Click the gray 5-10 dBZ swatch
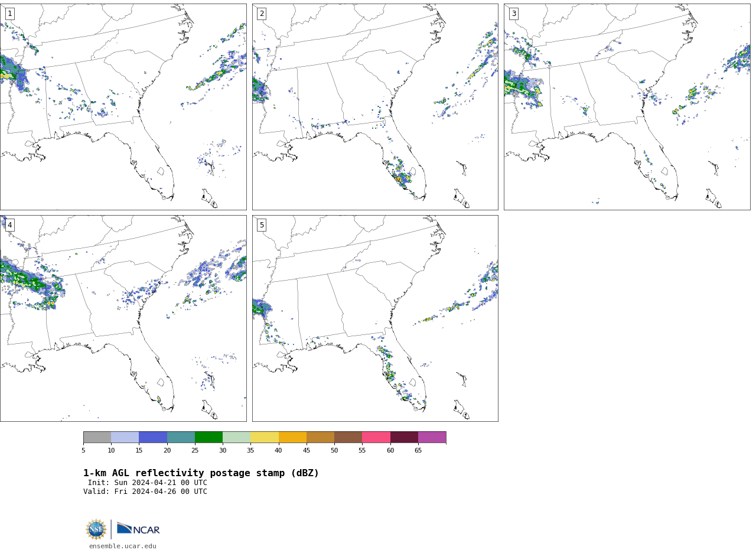 pyautogui.click(x=97, y=437)
